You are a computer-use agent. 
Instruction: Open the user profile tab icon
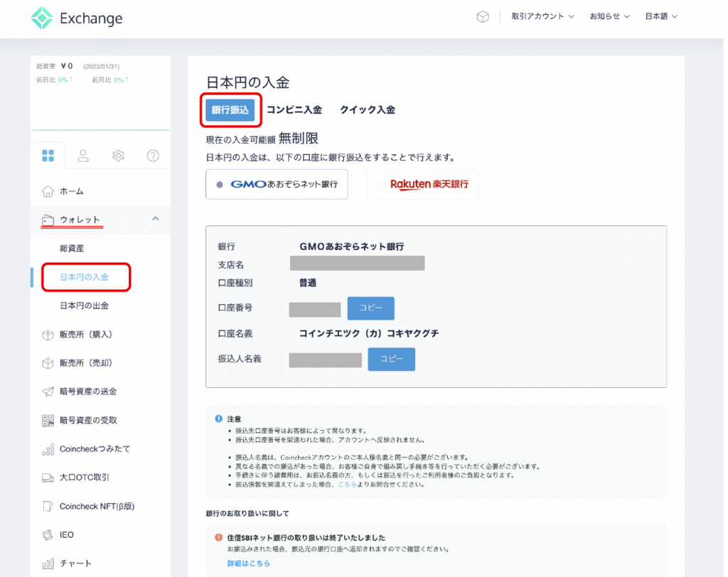coord(83,156)
